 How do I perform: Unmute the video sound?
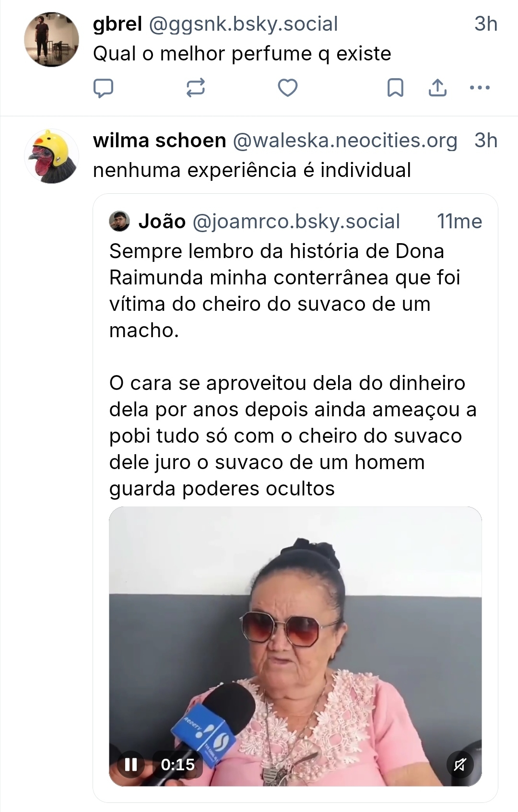tap(459, 764)
